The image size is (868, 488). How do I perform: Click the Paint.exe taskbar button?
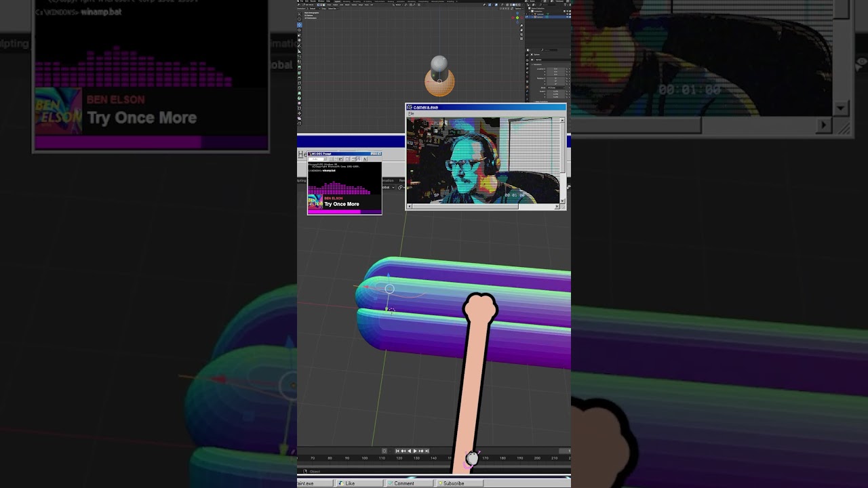(315, 483)
